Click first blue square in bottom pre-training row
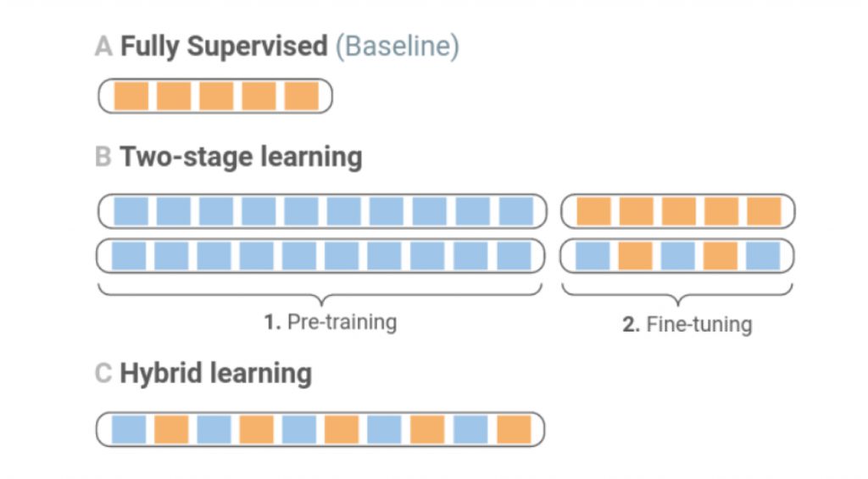The width and height of the screenshot is (868, 479). [x=131, y=255]
